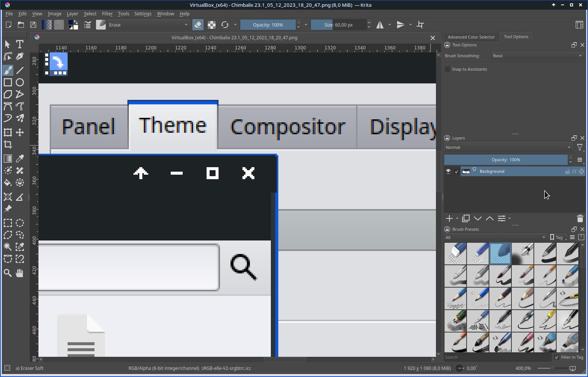The height and width of the screenshot is (377, 588).
Task: Open the All tag filter dropdown
Action: [495, 237]
